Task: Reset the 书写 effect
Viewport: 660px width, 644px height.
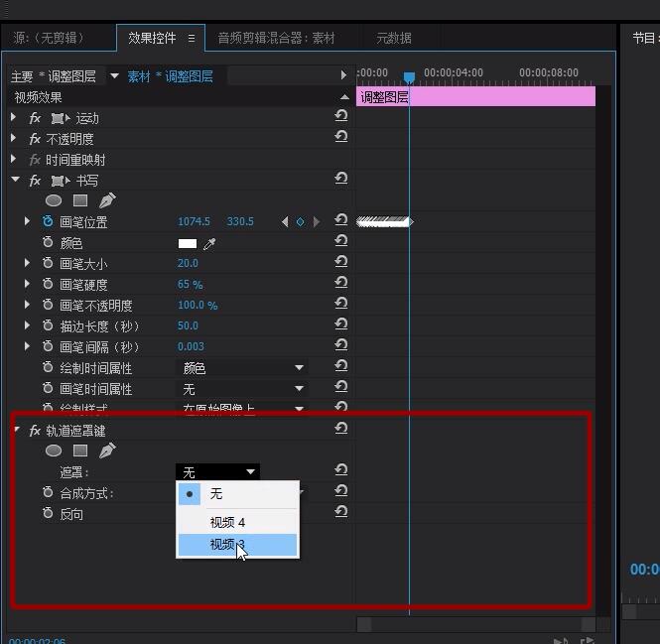Action: (341, 178)
